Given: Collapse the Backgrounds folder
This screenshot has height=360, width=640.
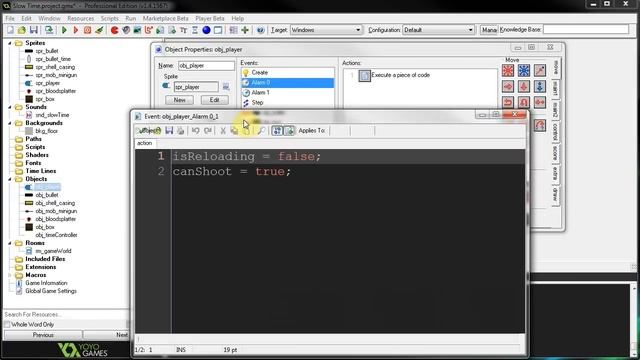Looking at the screenshot, I should click(x=10, y=123).
